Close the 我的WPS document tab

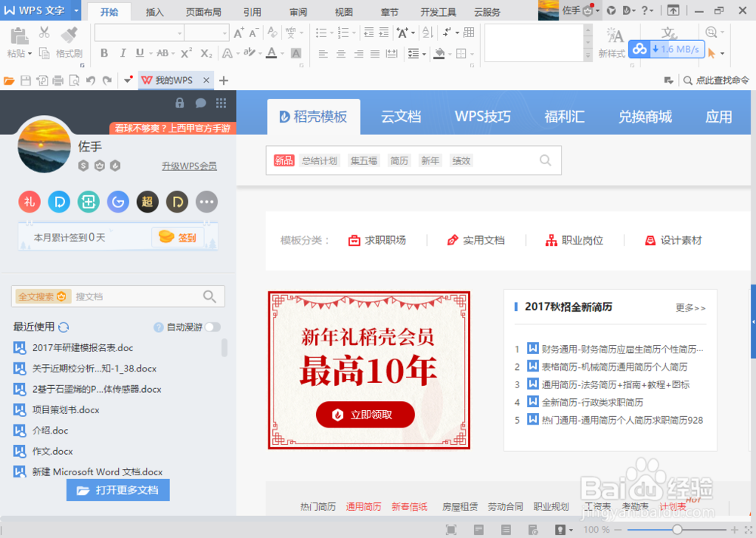click(x=206, y=80)
